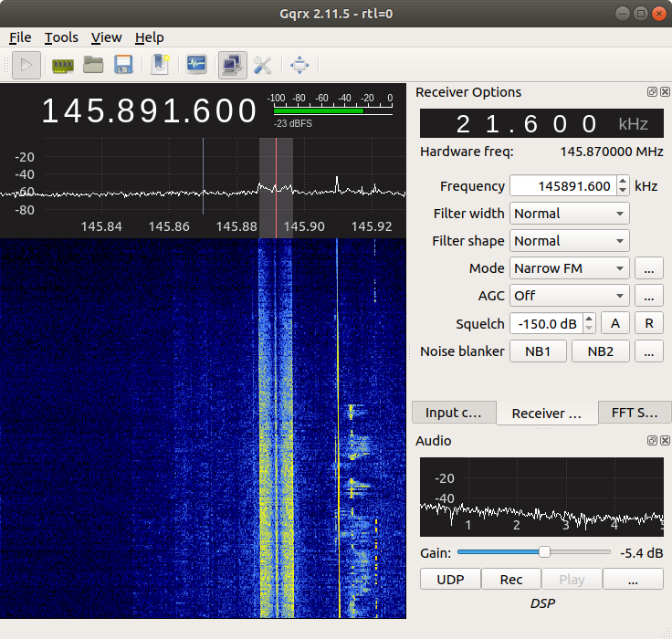The image size is (672, 639).
Task: Open the AFSK1200 decoder waveform icon
Action: point(196,65)
